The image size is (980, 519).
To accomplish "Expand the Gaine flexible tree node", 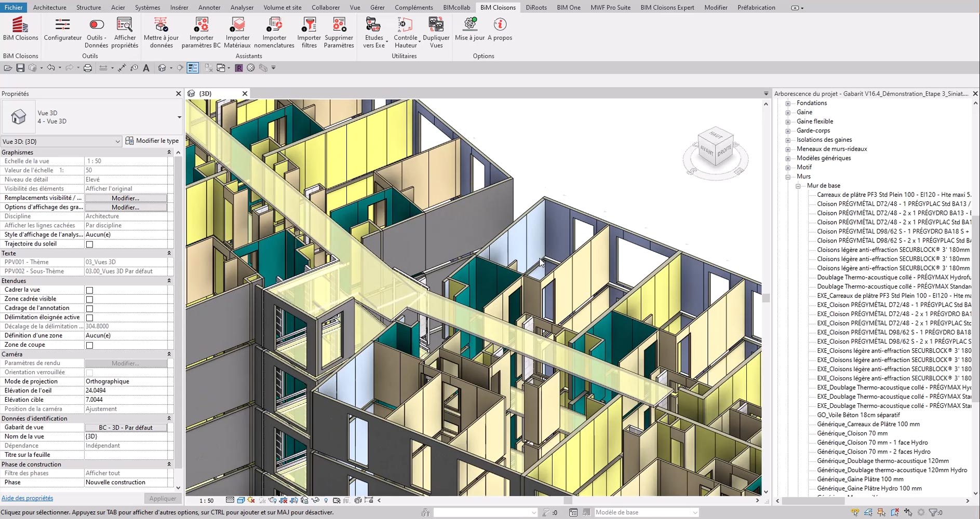I will (788, 121).
